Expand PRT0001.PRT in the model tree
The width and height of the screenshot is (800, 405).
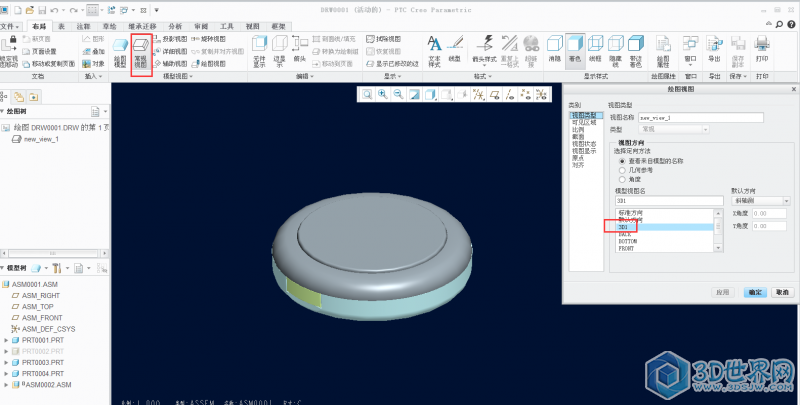[6, 340]
